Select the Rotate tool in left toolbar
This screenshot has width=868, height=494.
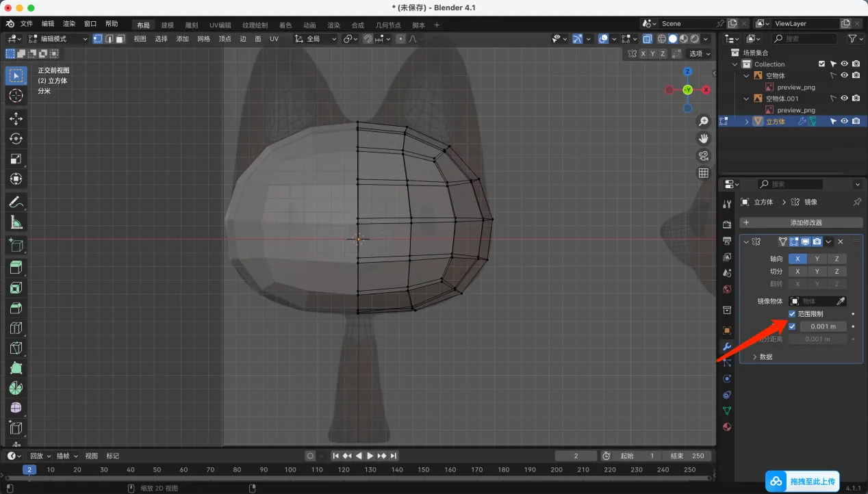tap(16, 139)
